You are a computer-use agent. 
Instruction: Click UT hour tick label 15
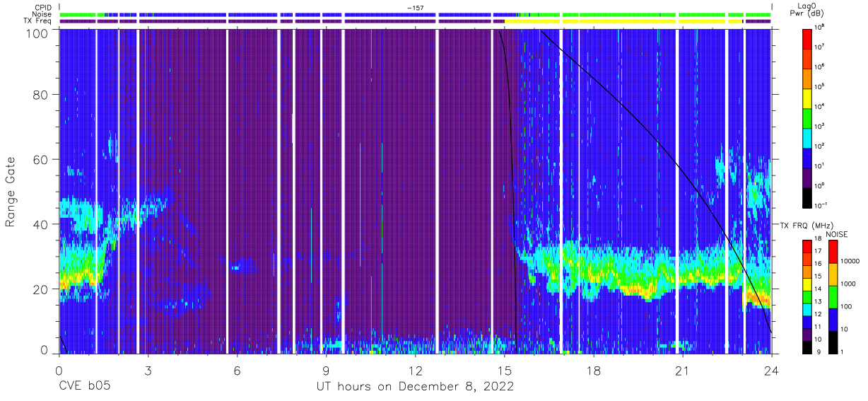505,371
